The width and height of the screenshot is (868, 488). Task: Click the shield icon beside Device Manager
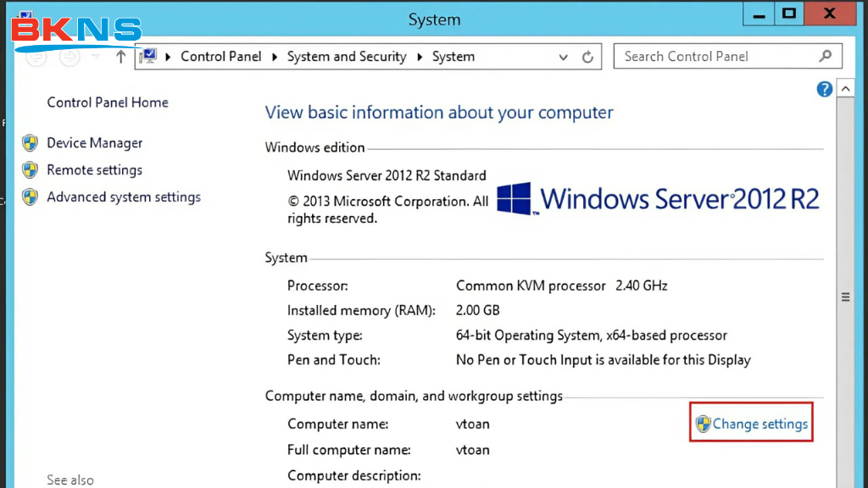tap(31, 143)
